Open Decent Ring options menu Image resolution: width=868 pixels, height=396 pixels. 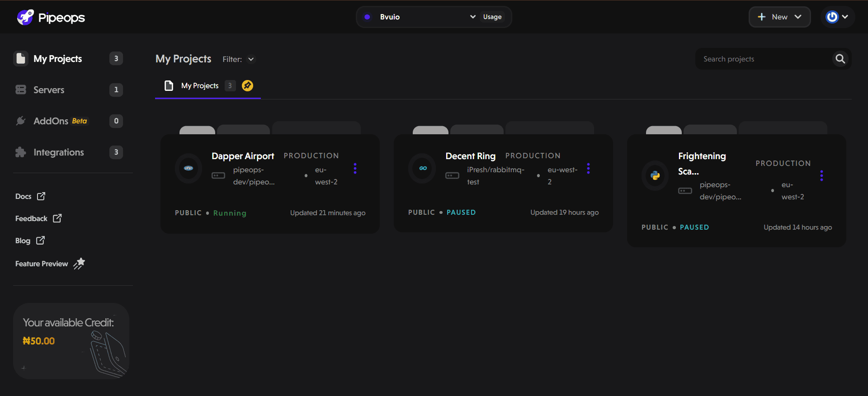(589, 169)
